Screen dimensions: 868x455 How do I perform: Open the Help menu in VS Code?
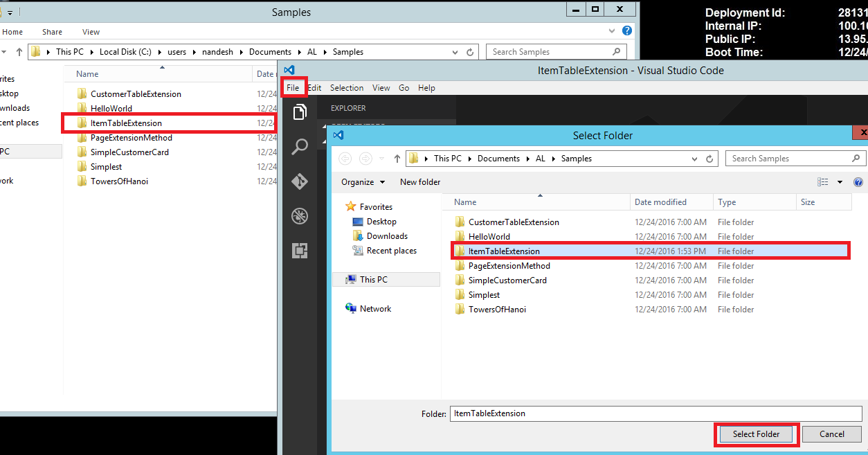point(427,88)
